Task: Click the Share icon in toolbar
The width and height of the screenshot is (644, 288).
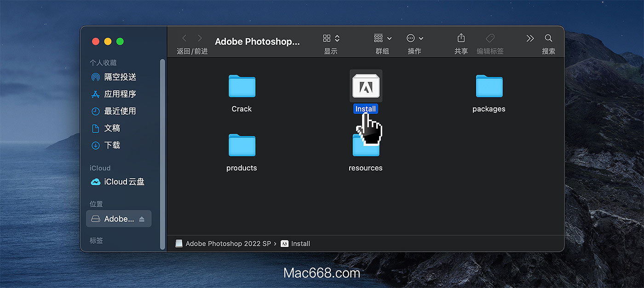Action: pos(461,38)
